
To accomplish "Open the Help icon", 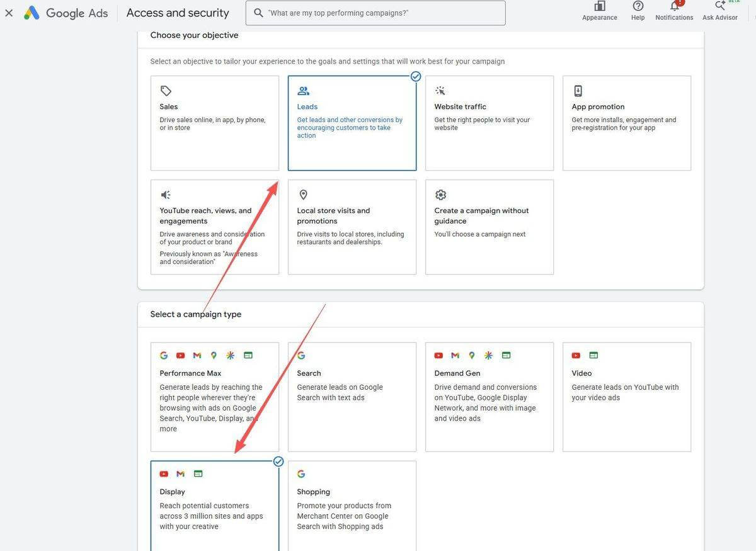I will (x=638, y=6).
